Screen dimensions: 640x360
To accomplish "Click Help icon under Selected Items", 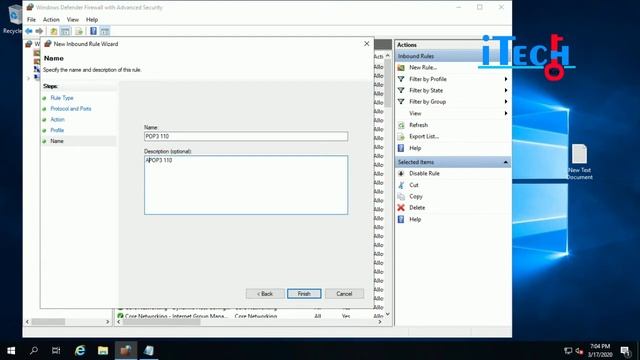I will pyautogui.click(x=401, y=219).
